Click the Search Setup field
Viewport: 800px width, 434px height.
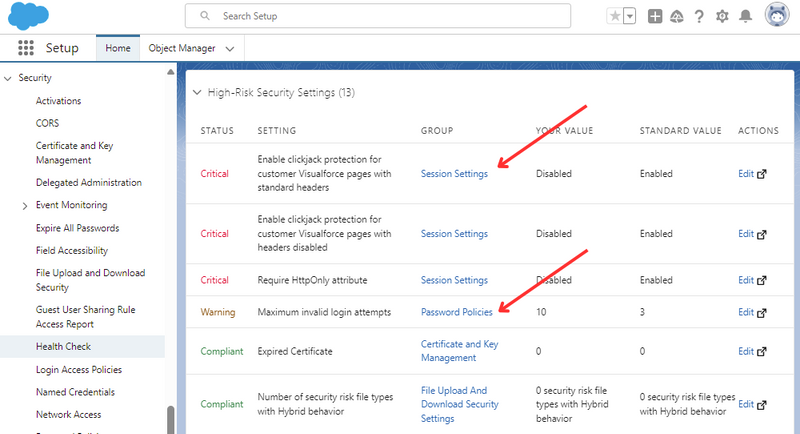pyautogui.click(x=378, y=16)
